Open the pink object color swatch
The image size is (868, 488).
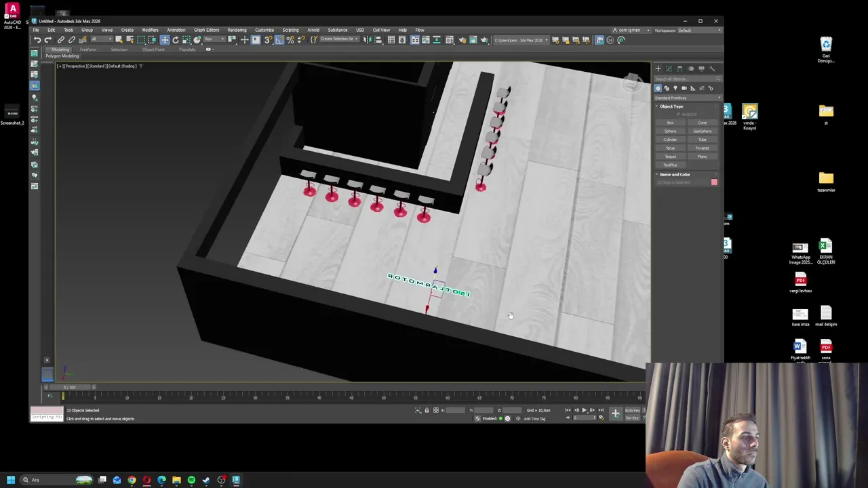click(714, 182)
